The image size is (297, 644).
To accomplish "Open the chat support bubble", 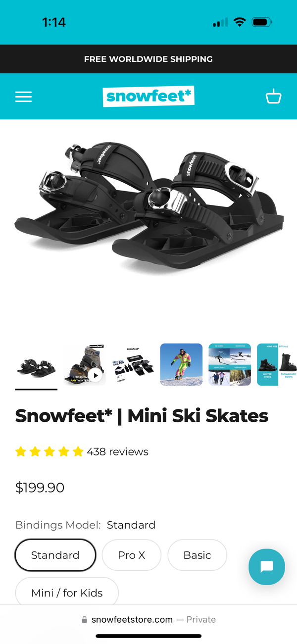I will click(x=267, y=567).
